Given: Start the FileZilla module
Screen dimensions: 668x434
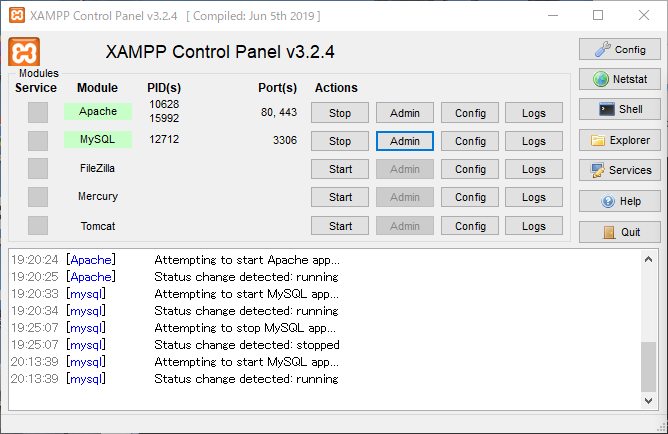Looking at the screenshot, I should pyautogui.click(x=340, y=169).
